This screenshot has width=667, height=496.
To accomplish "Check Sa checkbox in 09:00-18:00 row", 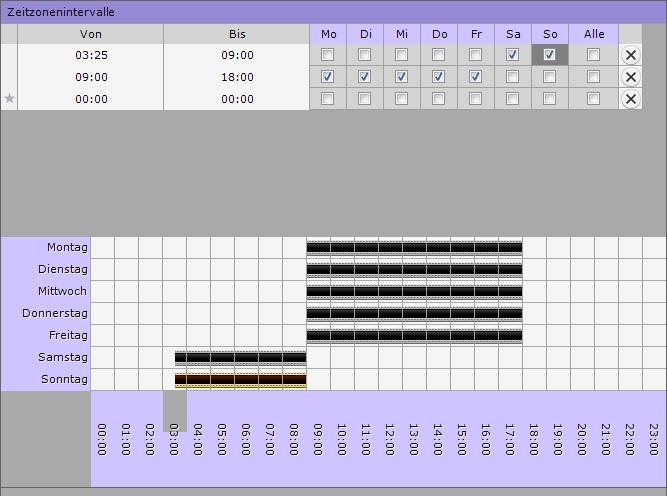I will click(513, 77).
